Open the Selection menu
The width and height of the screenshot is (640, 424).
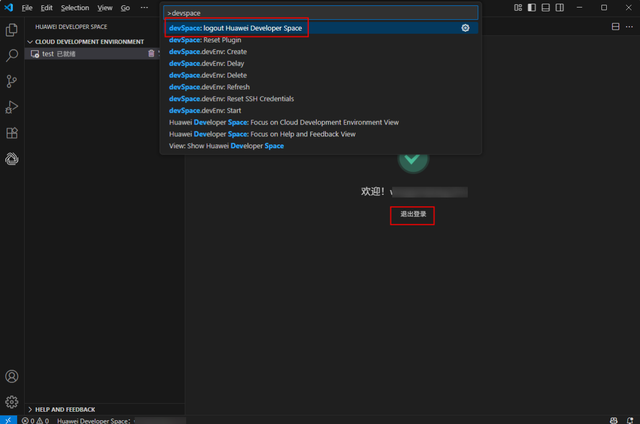tap(74, 8)
